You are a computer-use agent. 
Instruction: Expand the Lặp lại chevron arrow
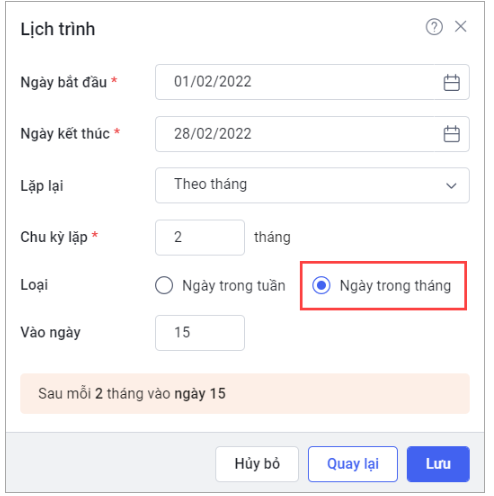pos(451,186)
